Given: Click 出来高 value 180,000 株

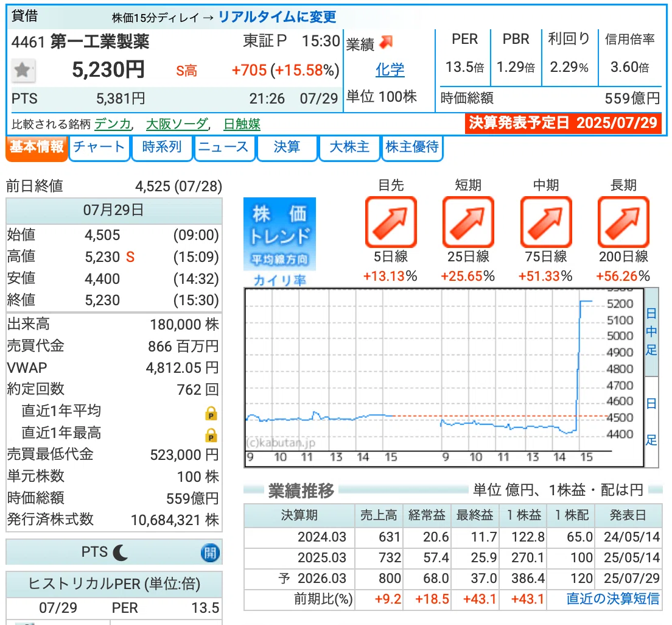Looking at the screenshot, I should pos(184,324).
